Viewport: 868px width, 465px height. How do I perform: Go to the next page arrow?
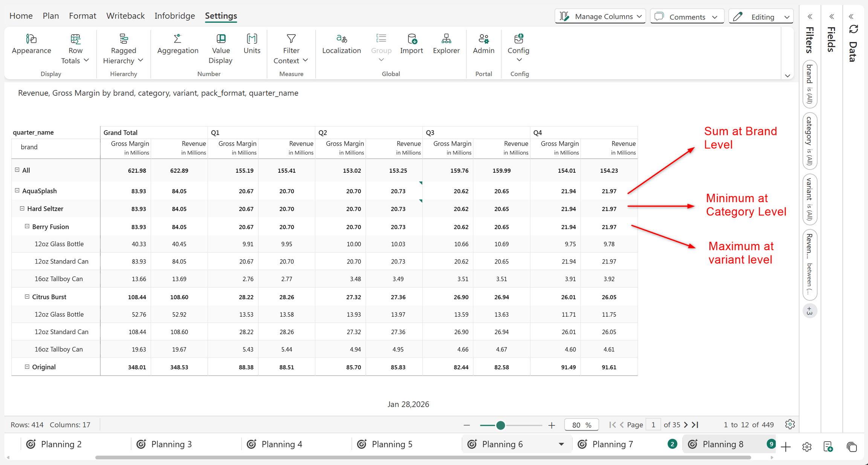point(686,425)
